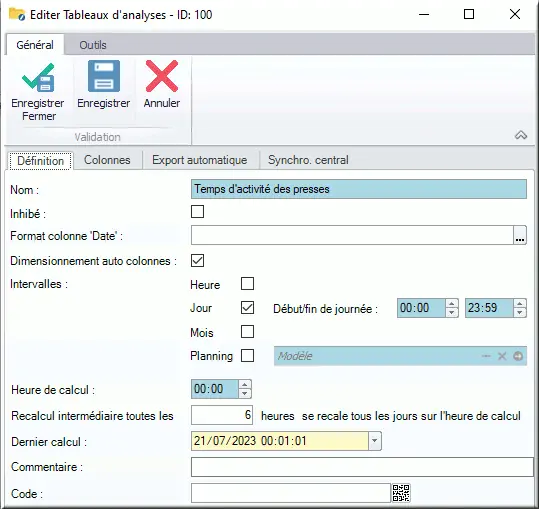Click the Enregistrer Fermer save-and-close icon
The width and height of the screenshot is (539, 509).
coord(38,78)
